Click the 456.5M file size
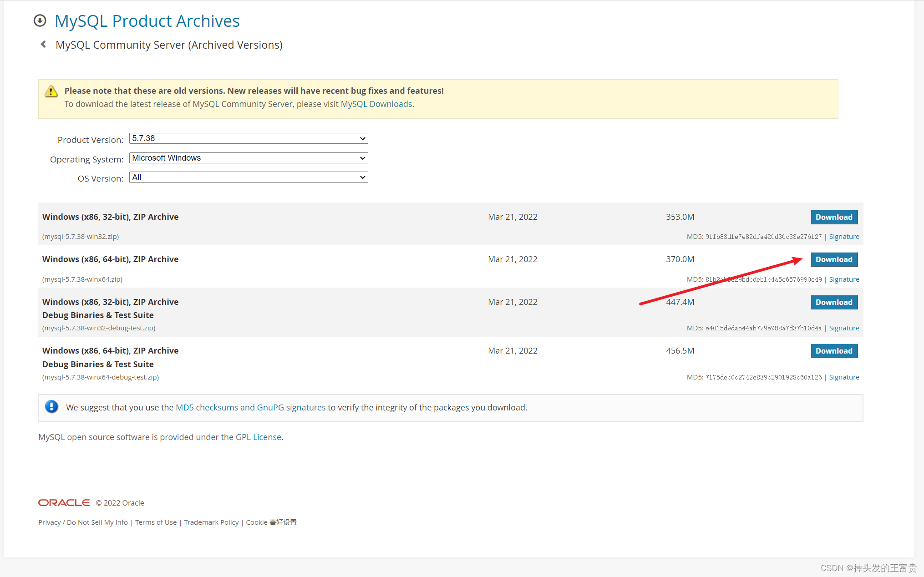 (x=680, y=351)
